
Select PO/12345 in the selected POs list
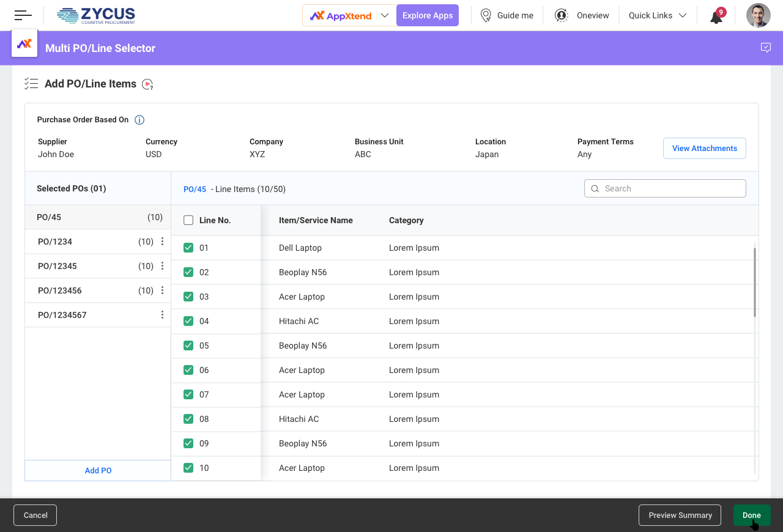59,266
